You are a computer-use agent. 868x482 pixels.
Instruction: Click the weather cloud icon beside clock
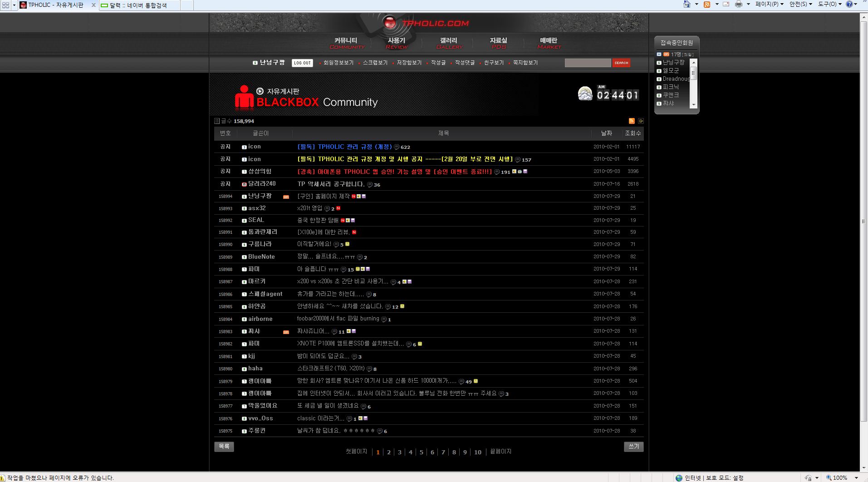[585, 94]
